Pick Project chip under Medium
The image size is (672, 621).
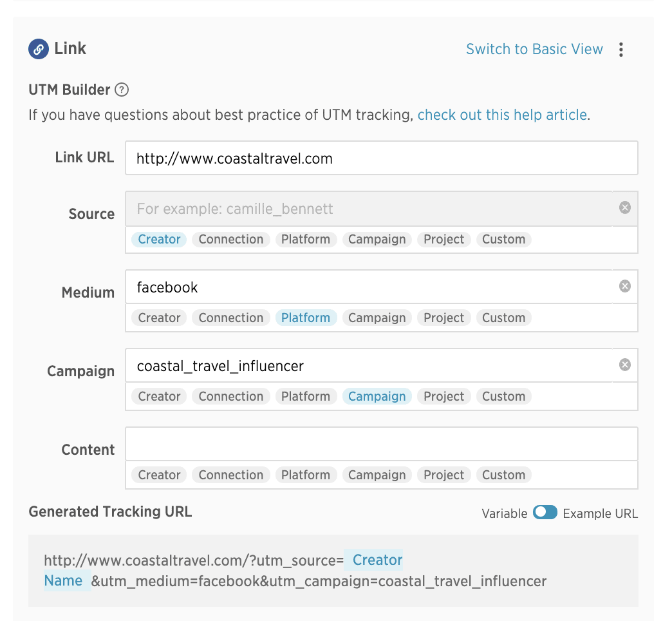tap(443, 318)
